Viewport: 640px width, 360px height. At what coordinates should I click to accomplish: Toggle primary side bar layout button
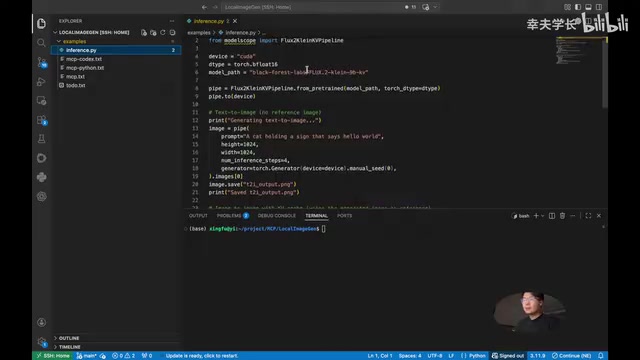[x=578, y=7]
